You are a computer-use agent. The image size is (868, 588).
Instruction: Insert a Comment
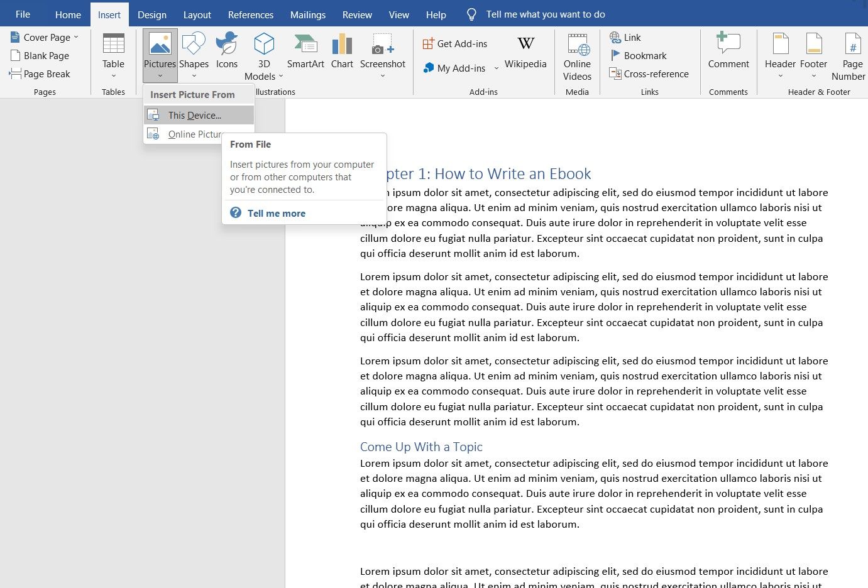click(728, 53)
